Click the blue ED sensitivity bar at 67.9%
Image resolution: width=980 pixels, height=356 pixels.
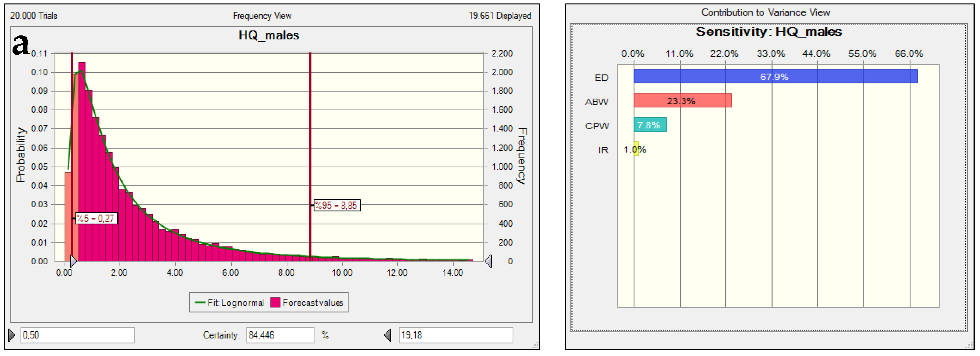pyautogui.click(x=775, y=76)
